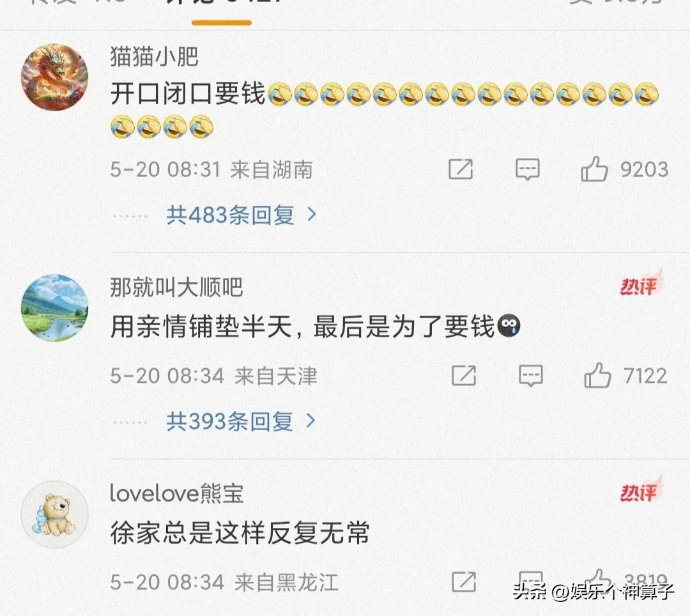Open lovelove熊宝's bear avatar

pyautogui.click(x=54, y=514)
